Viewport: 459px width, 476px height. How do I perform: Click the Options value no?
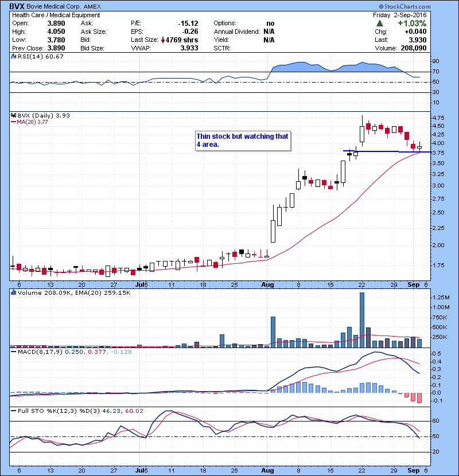270,24
